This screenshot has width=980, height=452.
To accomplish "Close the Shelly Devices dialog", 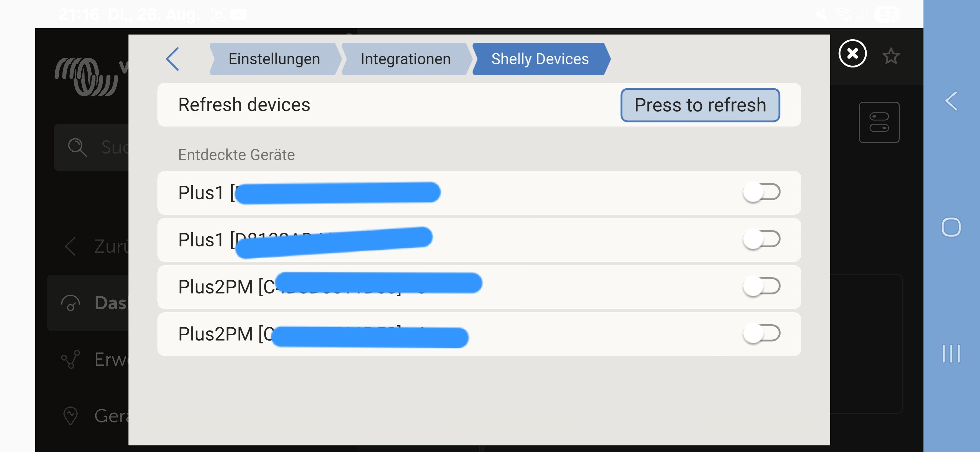I will (x=852, y=54).
